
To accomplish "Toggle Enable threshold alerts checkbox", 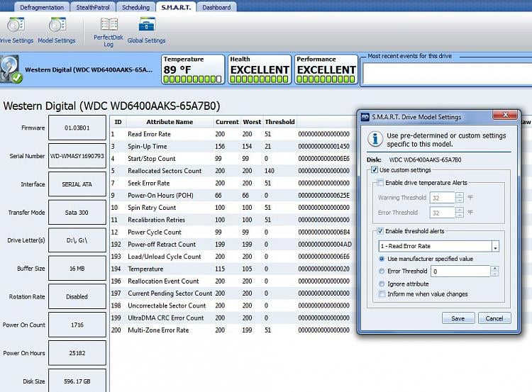I will [x=380, y=231].
